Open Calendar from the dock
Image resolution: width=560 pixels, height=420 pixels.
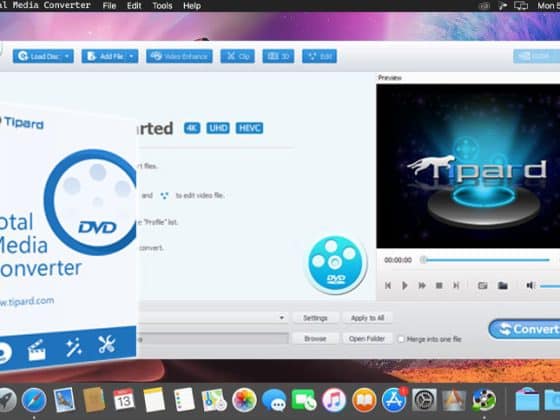click(124, 400)
